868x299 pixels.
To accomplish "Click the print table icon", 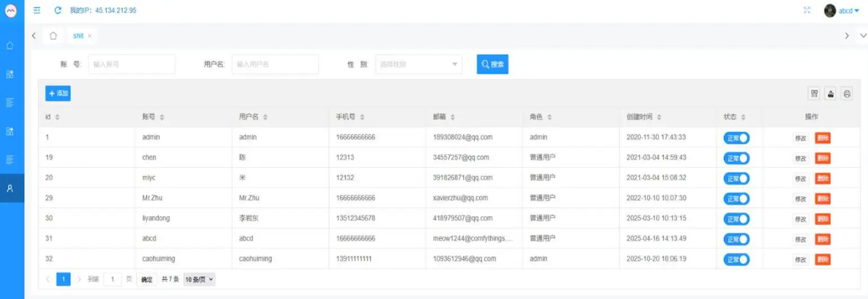I will pos(846,94).
